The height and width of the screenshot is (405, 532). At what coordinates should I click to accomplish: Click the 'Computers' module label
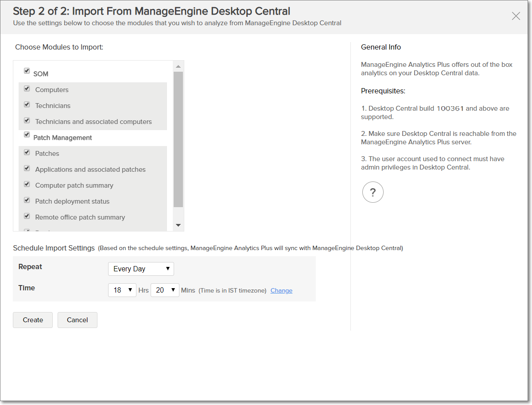pyautogui.click(x=52, y=90)
